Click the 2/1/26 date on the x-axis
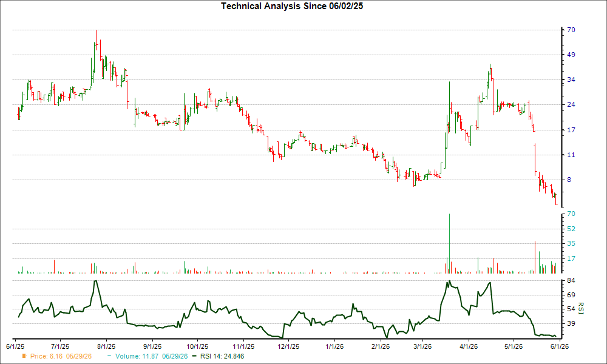This screenshot has width=607, height=364. point(381,346)
